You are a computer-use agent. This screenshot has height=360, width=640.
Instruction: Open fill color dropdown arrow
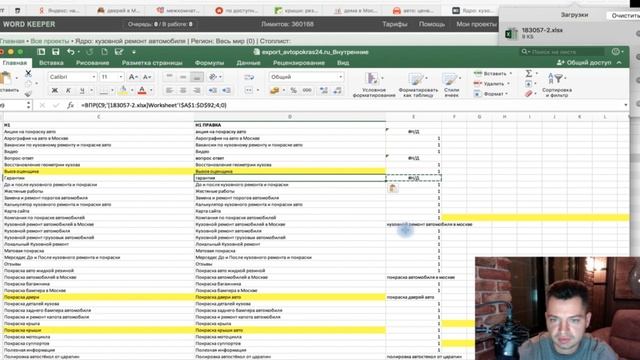click(x=131, y=90)
